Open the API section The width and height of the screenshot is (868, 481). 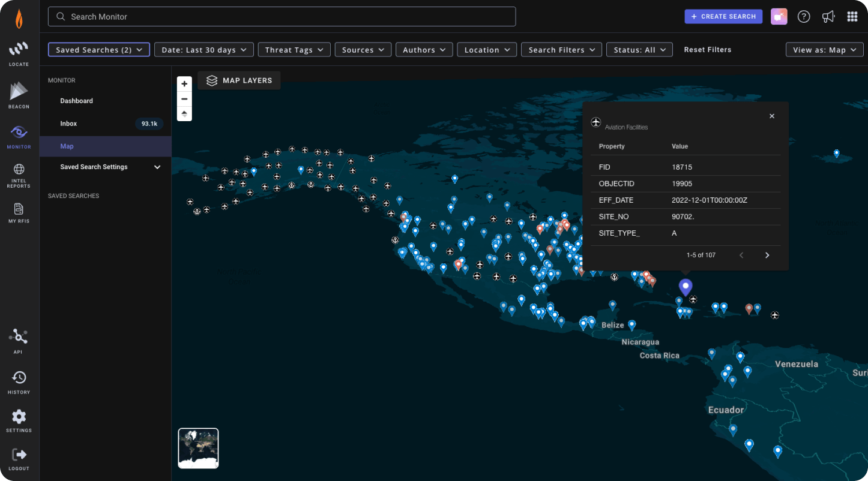pyautogui.click(x=18, y=339)
